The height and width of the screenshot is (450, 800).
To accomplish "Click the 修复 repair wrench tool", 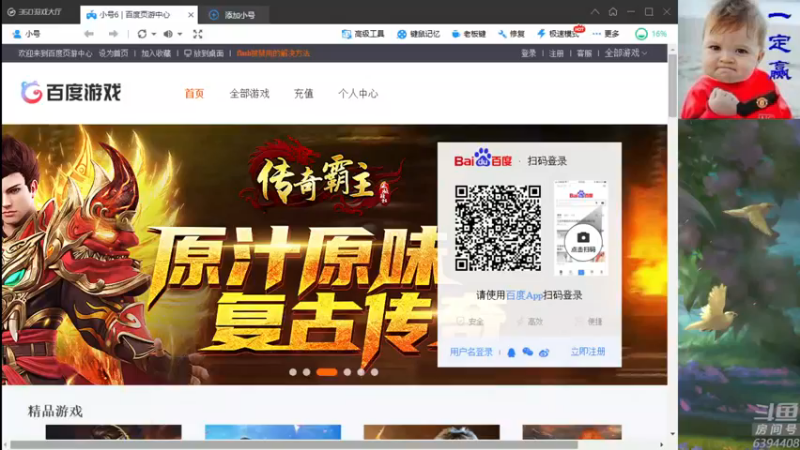I will pyautogui.click(x=512, y=34).
